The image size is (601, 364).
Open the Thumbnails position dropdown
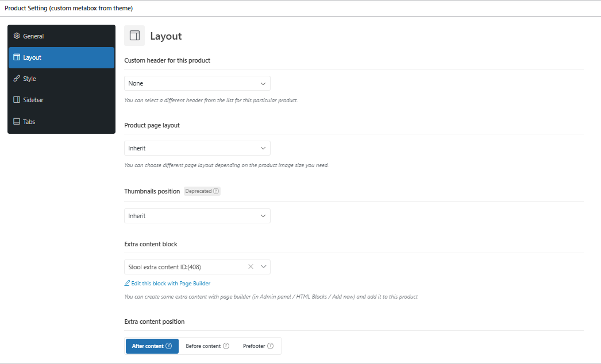(197, 216)
